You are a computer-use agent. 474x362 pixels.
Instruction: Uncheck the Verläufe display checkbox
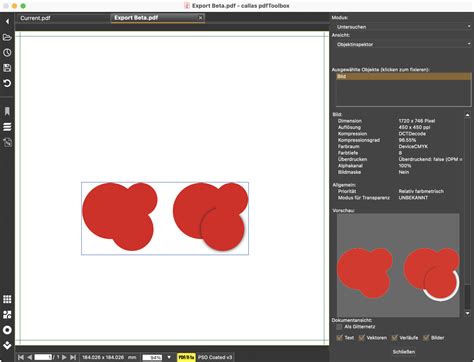tap(394, 338)
